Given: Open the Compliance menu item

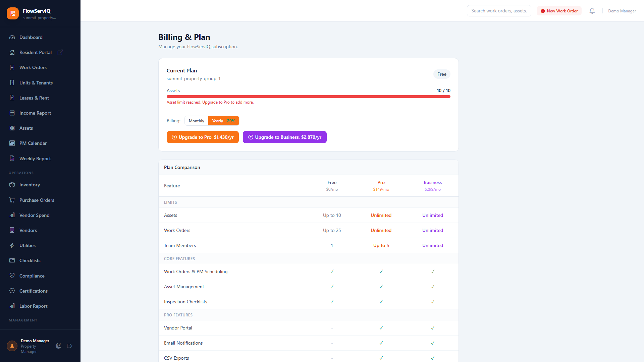Looking at the screenshot, I should [x=40, y=276].
